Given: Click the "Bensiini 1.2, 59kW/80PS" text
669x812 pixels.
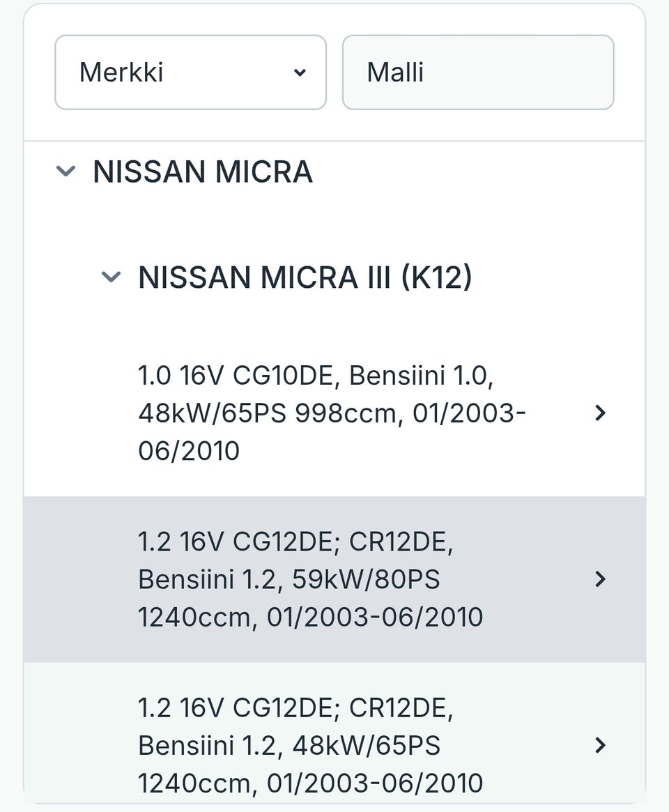Looking at the screenshot, I should [289, 579].
